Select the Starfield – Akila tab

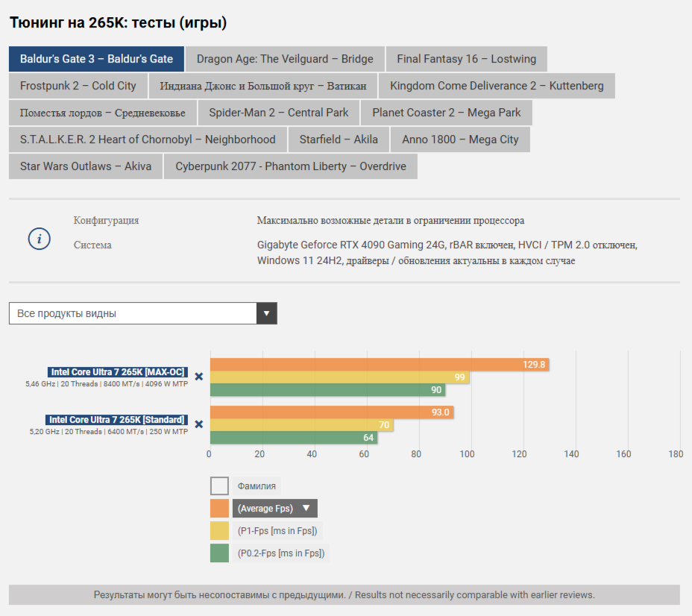tap(339, 139)
